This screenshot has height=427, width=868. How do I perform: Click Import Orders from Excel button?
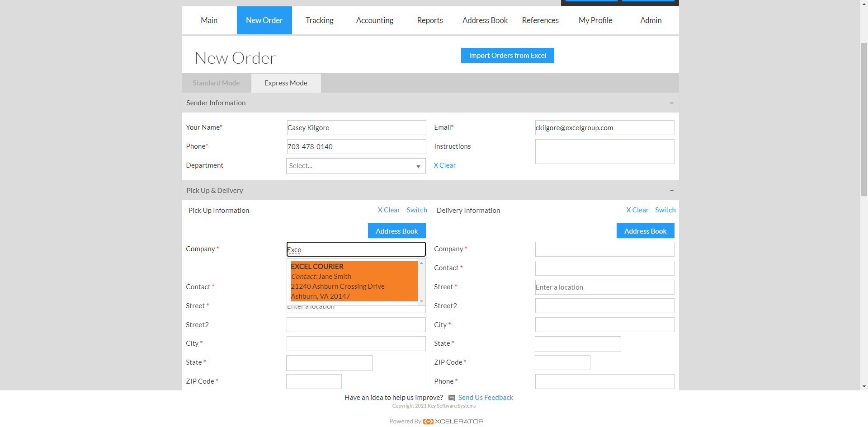click(x=508, y=56)
